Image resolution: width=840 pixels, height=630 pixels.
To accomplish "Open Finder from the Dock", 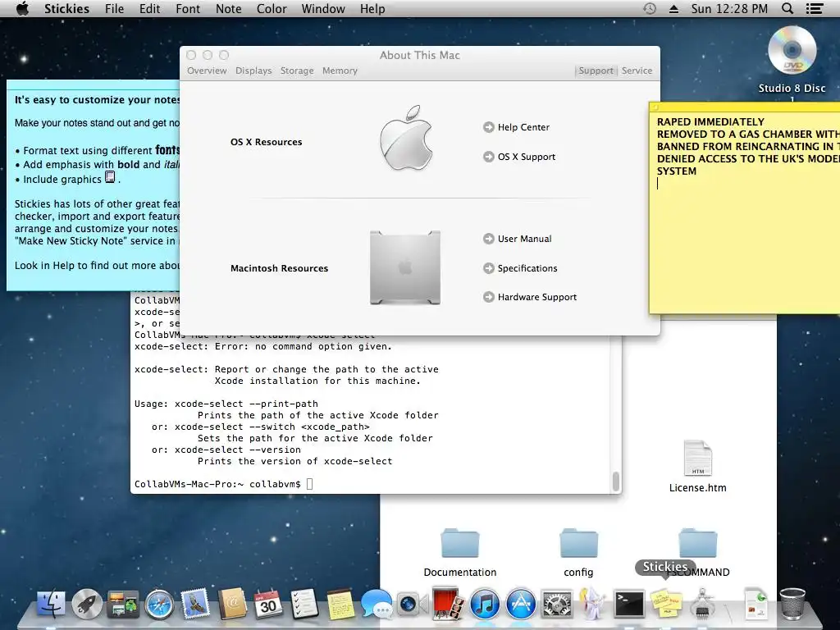I will (x=52, y=605).
